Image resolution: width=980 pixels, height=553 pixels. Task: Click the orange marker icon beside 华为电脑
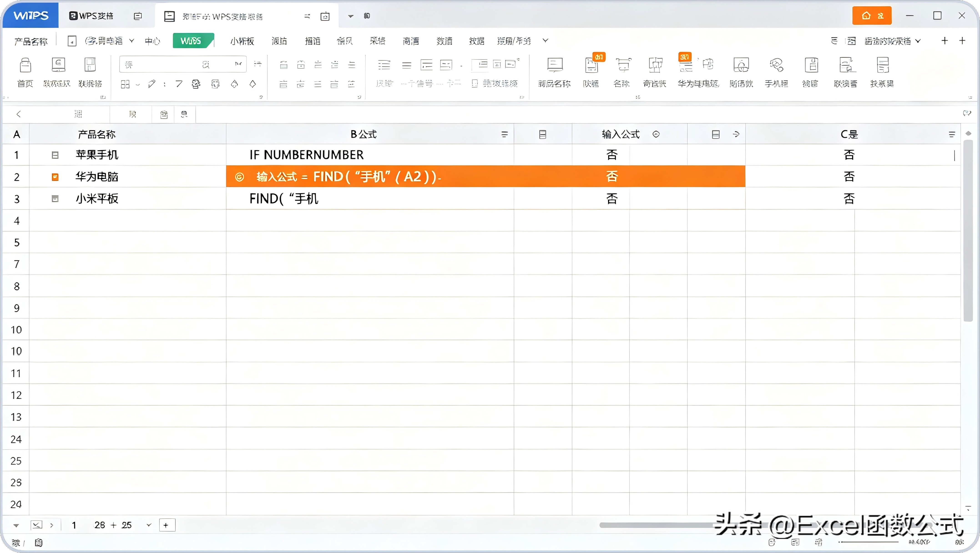pyautogui.click(x=55, y=177)
